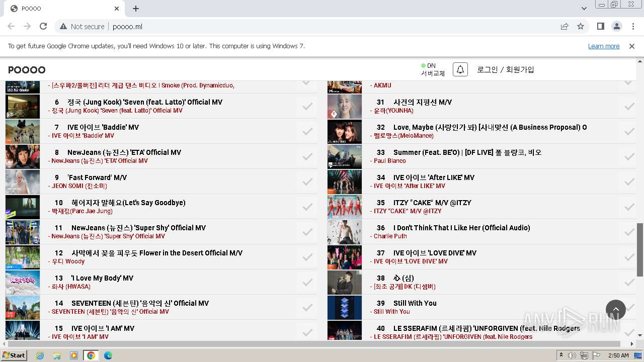644x362 pixels.
Task: Click the forward navigation arrow
Action: click(x=27, y=26)
